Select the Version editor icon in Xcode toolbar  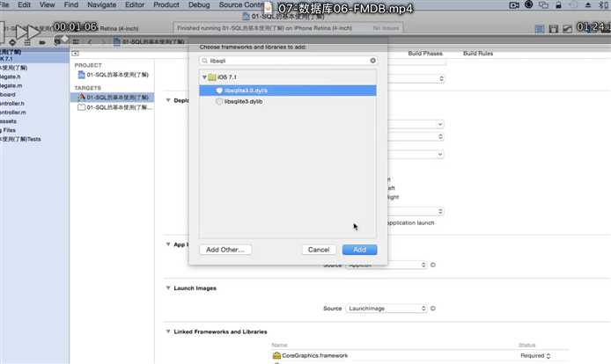tap(567, 28)
